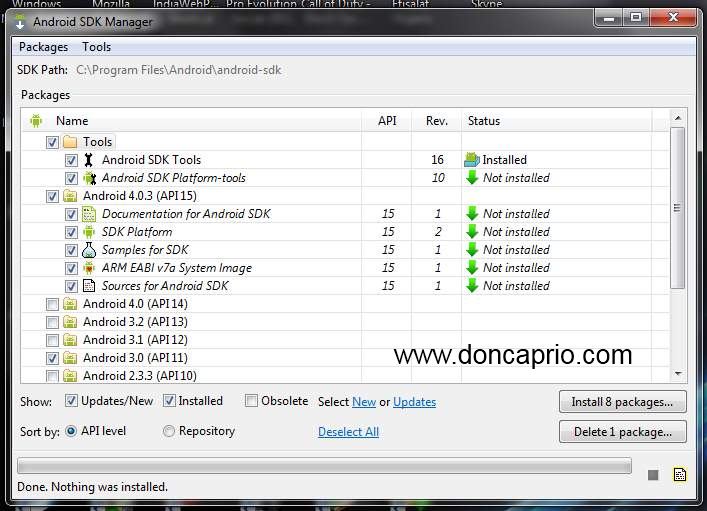707x511 pixels.
Task: Click the installation progress bar
Action: (x=324, y=465)
